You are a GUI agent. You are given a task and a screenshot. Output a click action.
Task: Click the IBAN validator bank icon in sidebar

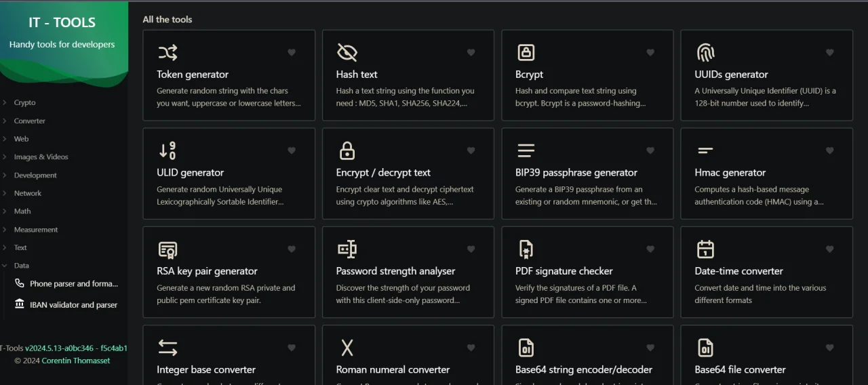point(19,304)
